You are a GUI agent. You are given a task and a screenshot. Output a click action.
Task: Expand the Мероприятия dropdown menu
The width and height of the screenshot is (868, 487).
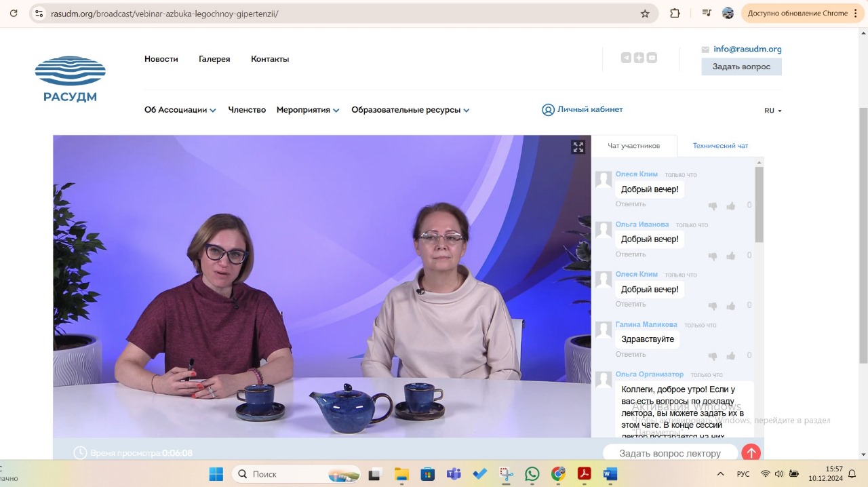(x=308, y=110)
